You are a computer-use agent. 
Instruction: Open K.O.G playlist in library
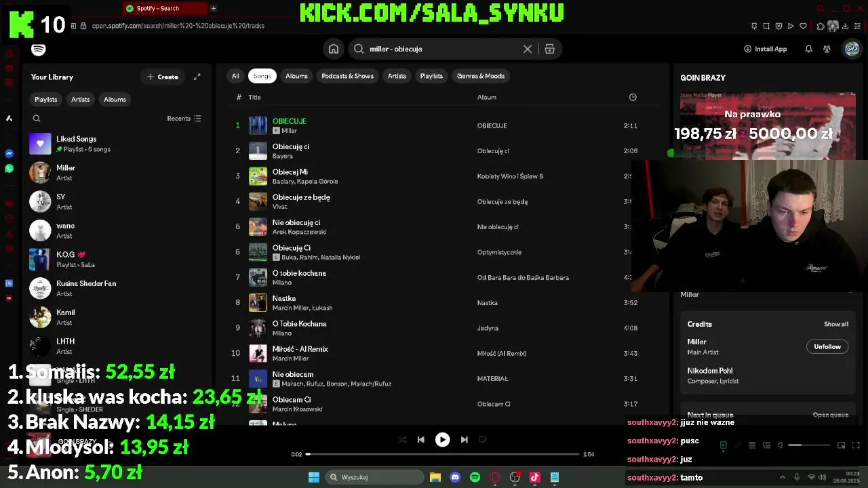click(x=116, y=260)
